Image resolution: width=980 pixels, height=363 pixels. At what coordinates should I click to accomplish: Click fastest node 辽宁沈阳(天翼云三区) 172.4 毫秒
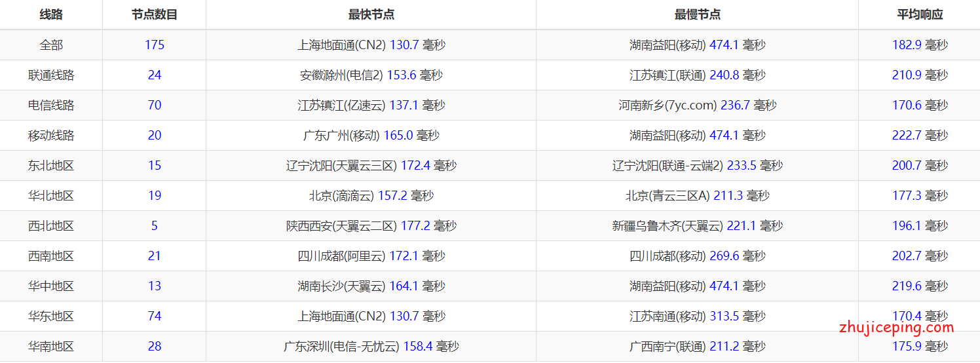pos(371,166)
